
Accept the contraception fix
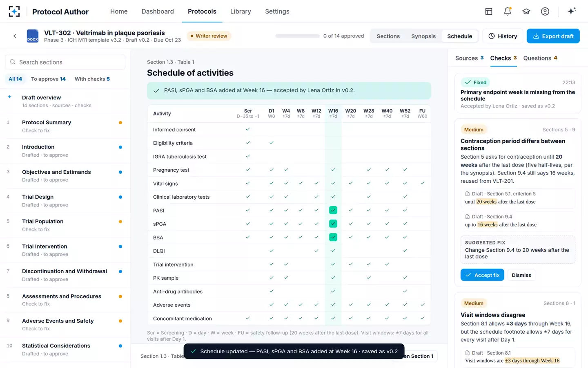(x=482, y=275)
